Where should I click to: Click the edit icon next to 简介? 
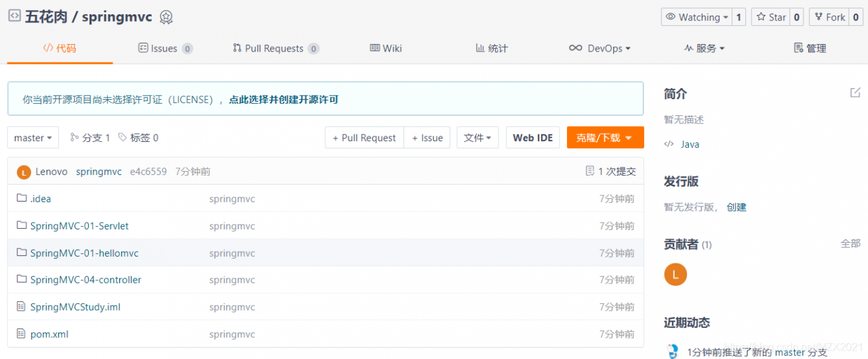(x=855, y=93)
